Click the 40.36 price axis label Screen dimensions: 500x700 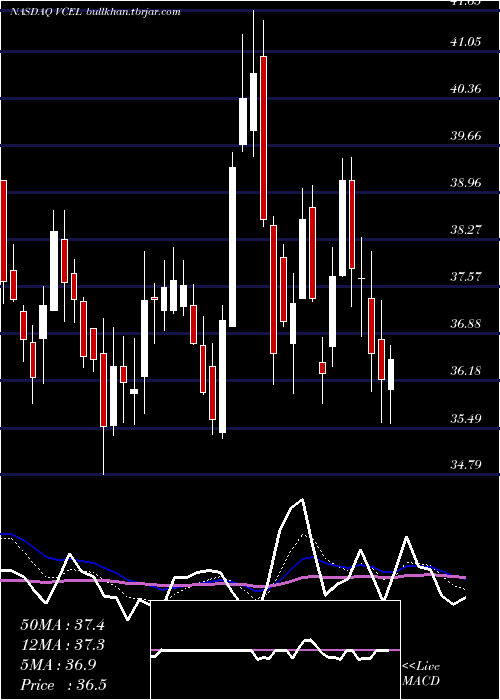[x=466, y=88]
